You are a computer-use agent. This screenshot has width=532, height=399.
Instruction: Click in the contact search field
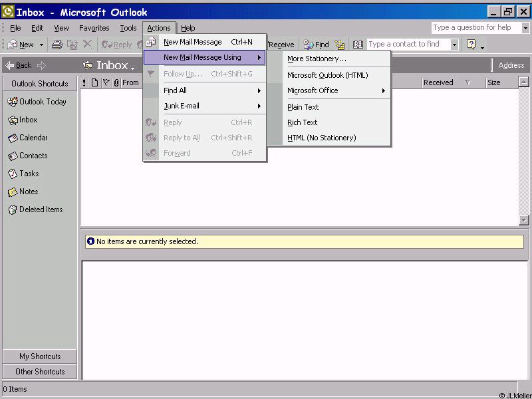(409, 45)
